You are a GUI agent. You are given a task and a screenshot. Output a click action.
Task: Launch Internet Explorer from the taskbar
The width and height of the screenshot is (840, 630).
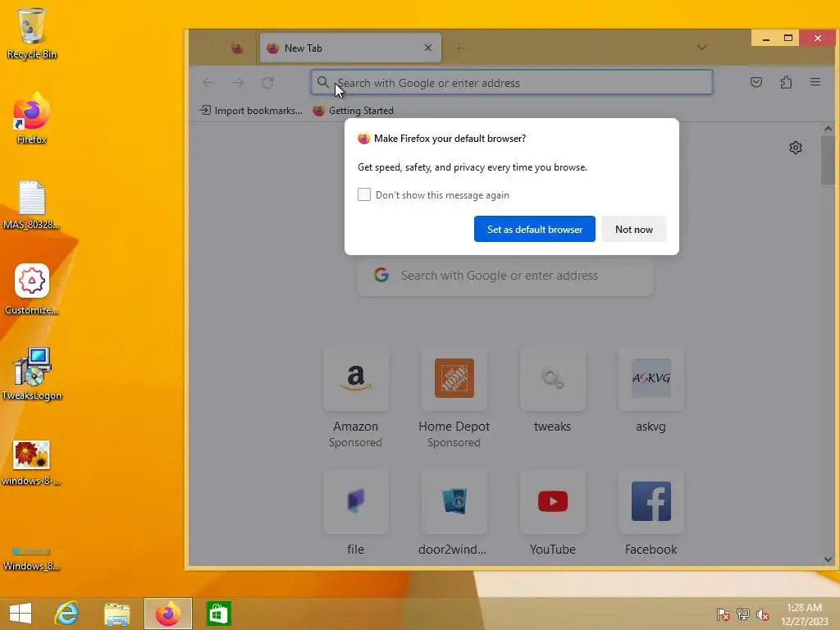tap(67, 614)
